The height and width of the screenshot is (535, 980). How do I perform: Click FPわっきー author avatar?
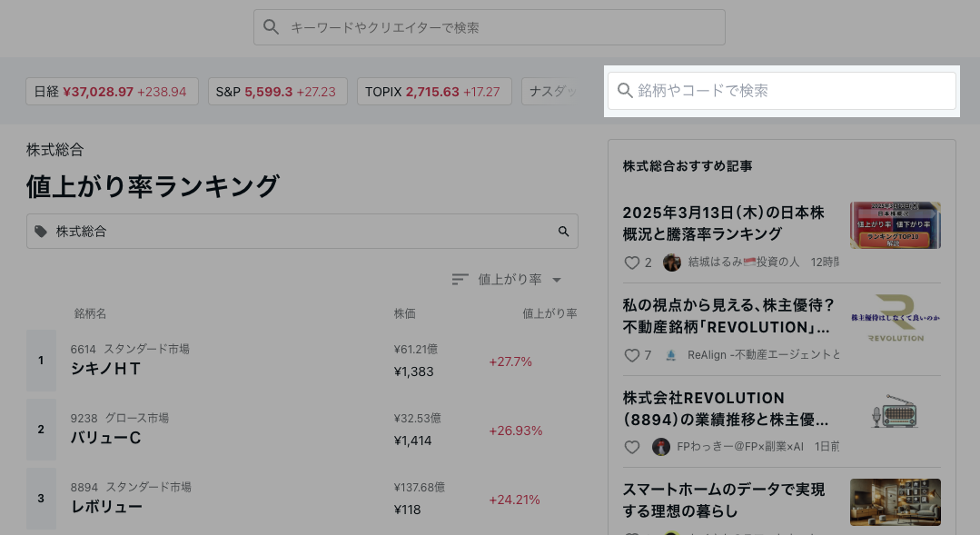click(660, 447)
